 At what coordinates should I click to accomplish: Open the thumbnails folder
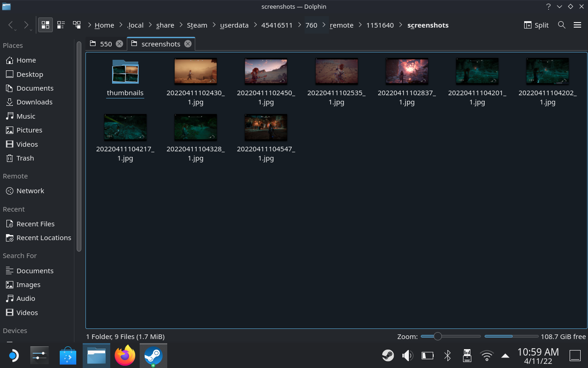click(125, 72)
